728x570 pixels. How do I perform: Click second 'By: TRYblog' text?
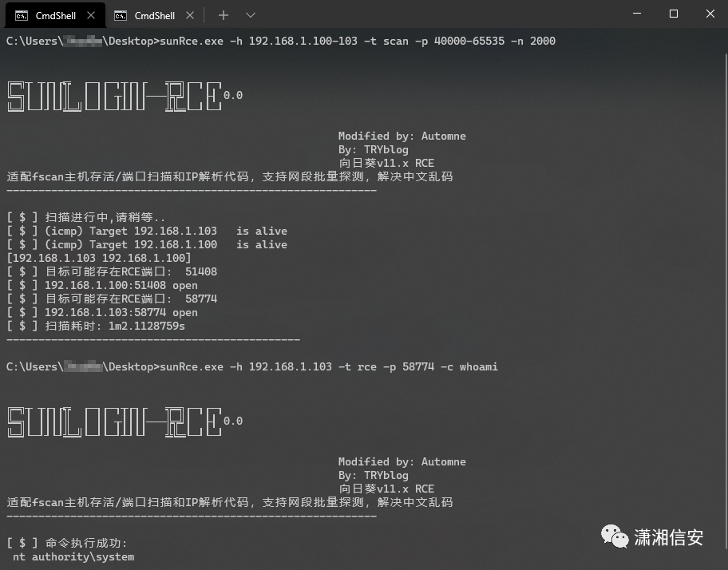point(374,475)
